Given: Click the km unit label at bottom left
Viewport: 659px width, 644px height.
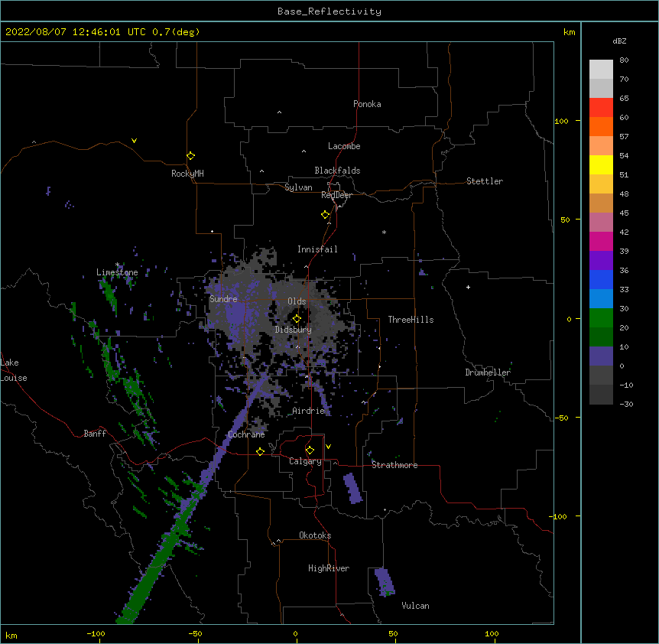Looking at the screenshot, I should pyautogui.click(x=11, y=635).
